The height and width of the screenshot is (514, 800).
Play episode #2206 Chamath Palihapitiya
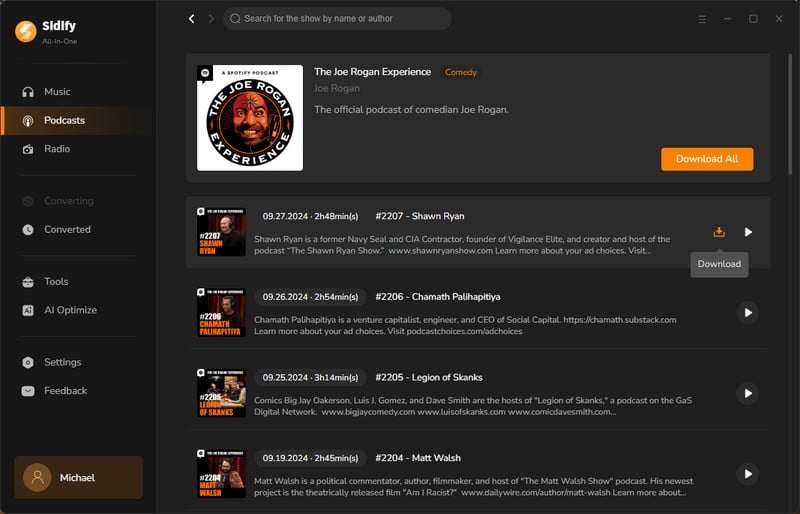tap(748, 313)
